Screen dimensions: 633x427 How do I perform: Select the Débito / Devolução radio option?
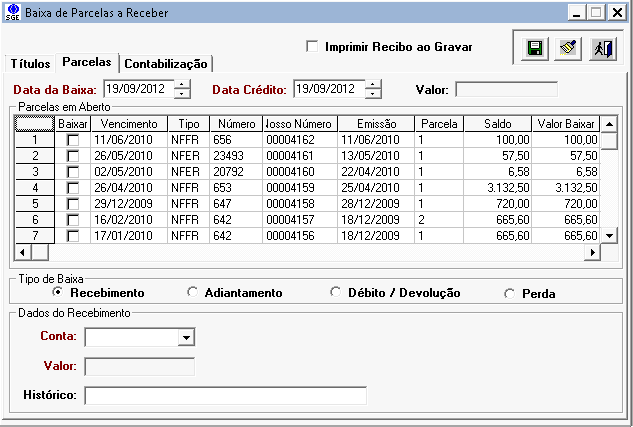tap(335, 292)
